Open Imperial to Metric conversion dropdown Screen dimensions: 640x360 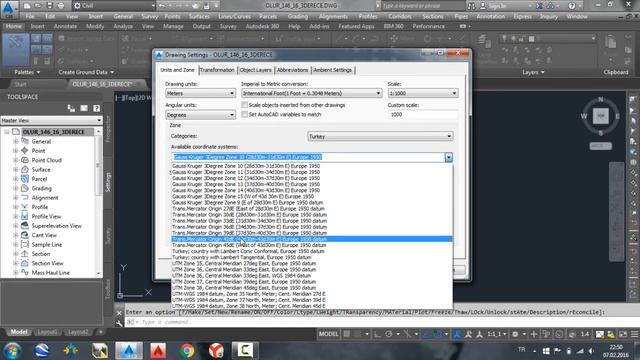click(311, 93)
